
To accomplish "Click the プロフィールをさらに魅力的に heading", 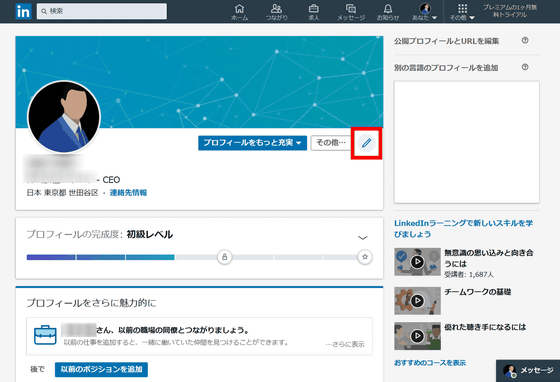I will 91,303.
